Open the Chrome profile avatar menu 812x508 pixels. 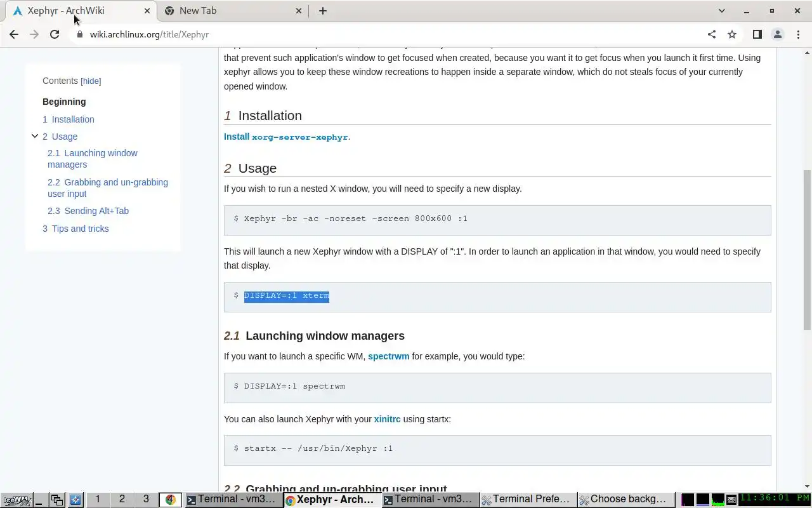point(777,34)
